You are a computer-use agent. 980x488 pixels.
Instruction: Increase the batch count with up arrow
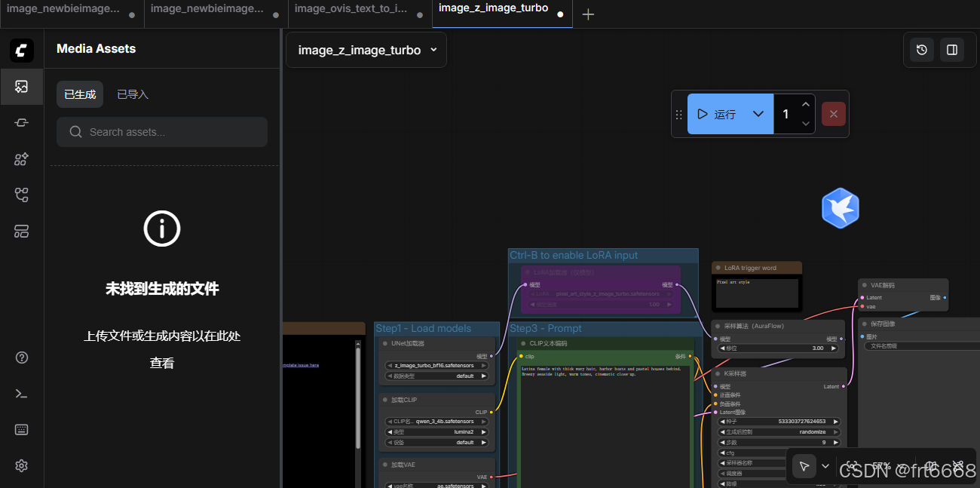pyautogui.click(x=806, y=104)
